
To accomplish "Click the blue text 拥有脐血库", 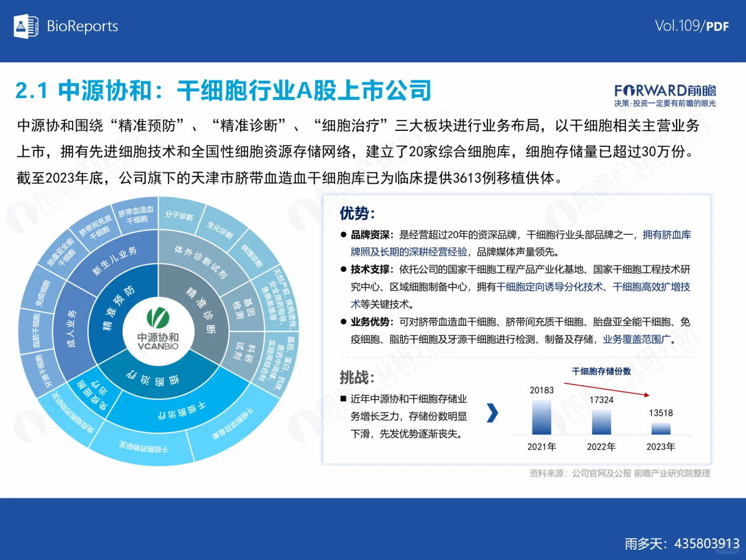I will click(x=667, y=235).
